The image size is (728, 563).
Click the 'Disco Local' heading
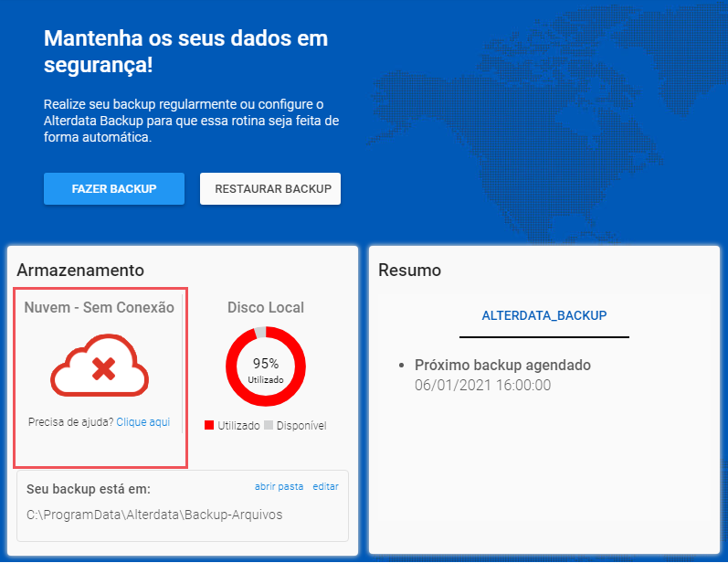(266, 307)
